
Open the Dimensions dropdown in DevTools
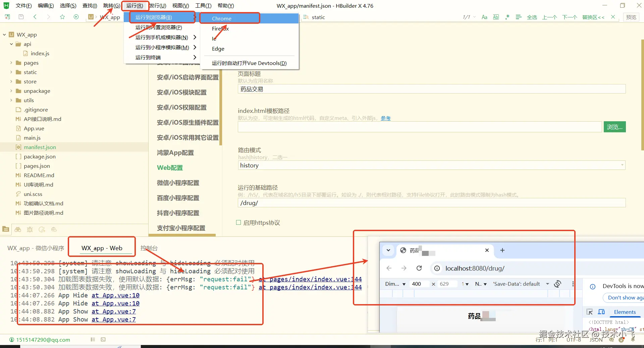click(395, 284)
